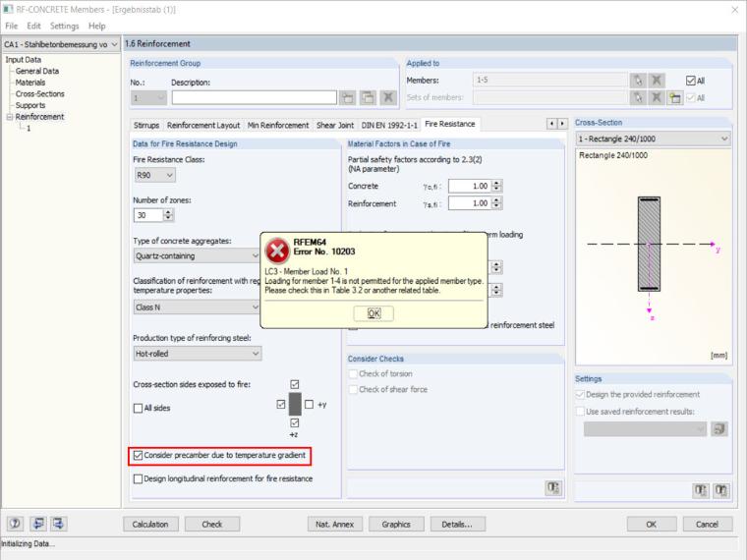Clear the Members list X icon

[657, 81]
